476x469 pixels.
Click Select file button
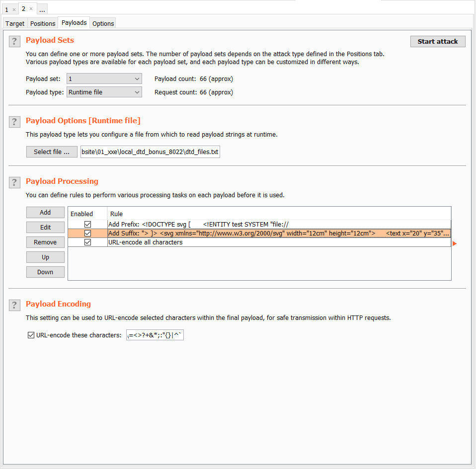52,152
